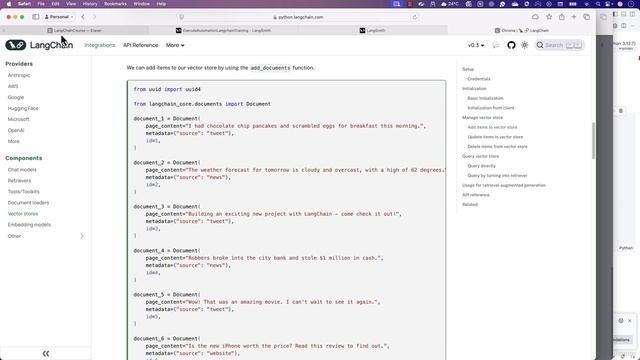Image resolution: width=640 pixels, height=360 pixels.
Task: Click the Providers sidebar heading
Action: [19, 64]
